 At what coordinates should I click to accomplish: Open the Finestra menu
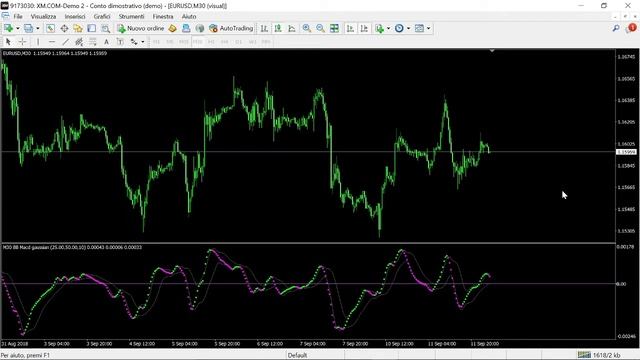[x=163, y=16]
